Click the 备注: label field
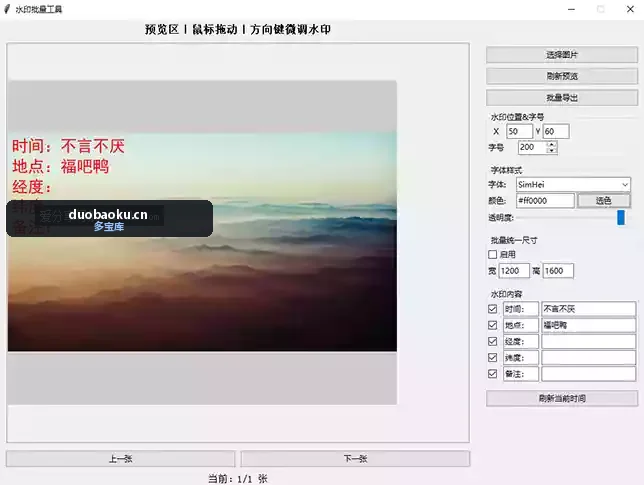 [x=521, y=374]
